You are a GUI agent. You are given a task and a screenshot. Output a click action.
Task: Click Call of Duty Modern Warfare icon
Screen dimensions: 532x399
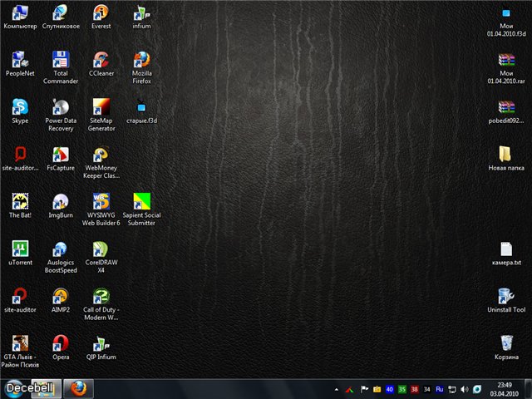coord(101,304)
